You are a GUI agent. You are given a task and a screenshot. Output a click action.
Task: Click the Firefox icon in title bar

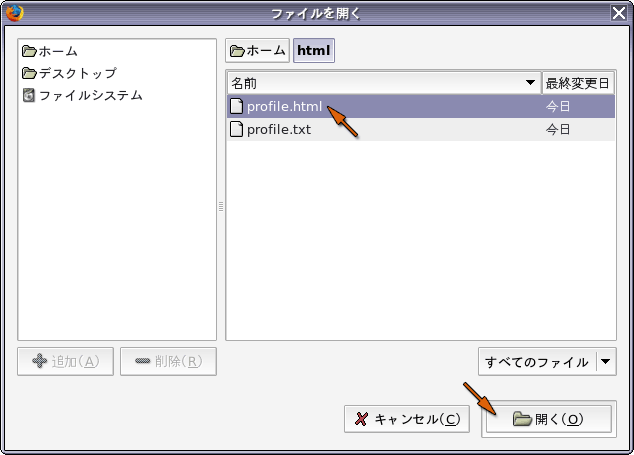coord(15,13)
